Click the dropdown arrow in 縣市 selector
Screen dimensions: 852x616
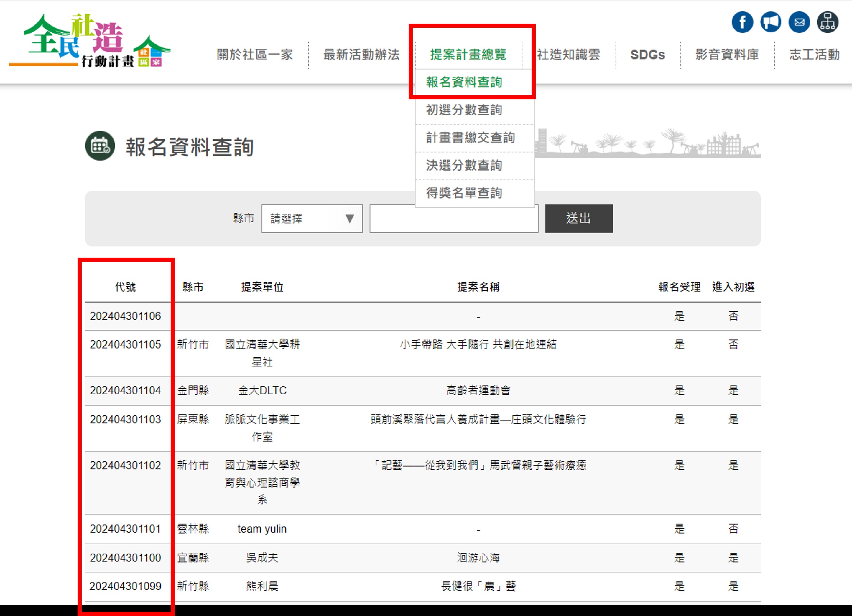pyautogui.click(x=349, y=219)
